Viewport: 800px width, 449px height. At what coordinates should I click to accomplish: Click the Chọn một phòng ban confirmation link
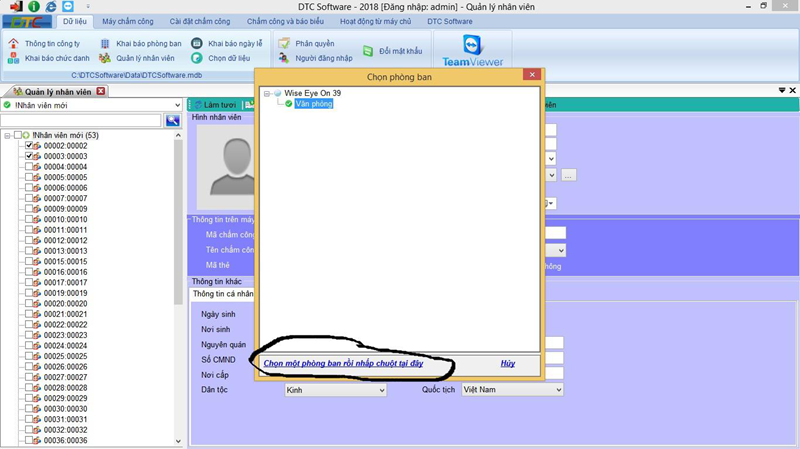pyautogui.click(x=343, y=363)
